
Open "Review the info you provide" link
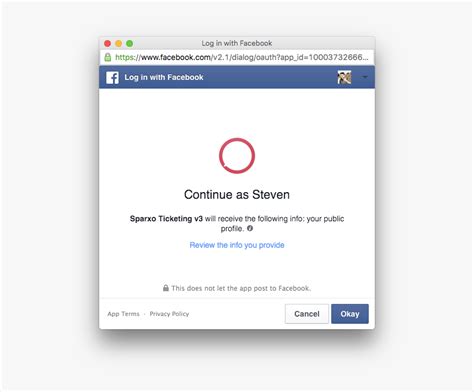coord(237,245)
